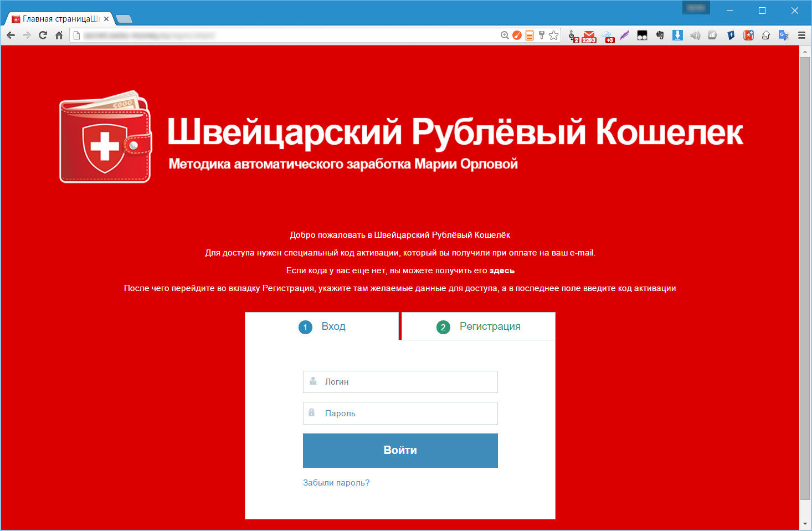
Task: Focus the Пароль password field
Action: coord(400,413)
